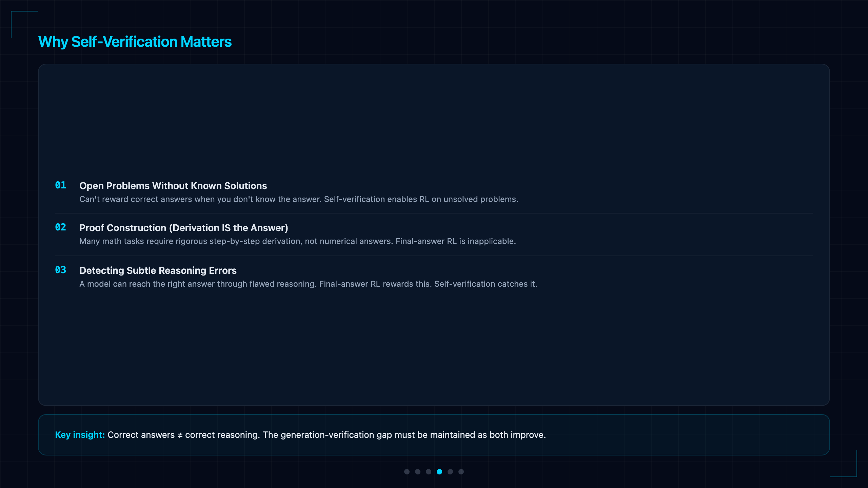The width and height of the screenshot is (868, 488).
Task: Click the active cyan slide dot
Action: tap(439, 472)
